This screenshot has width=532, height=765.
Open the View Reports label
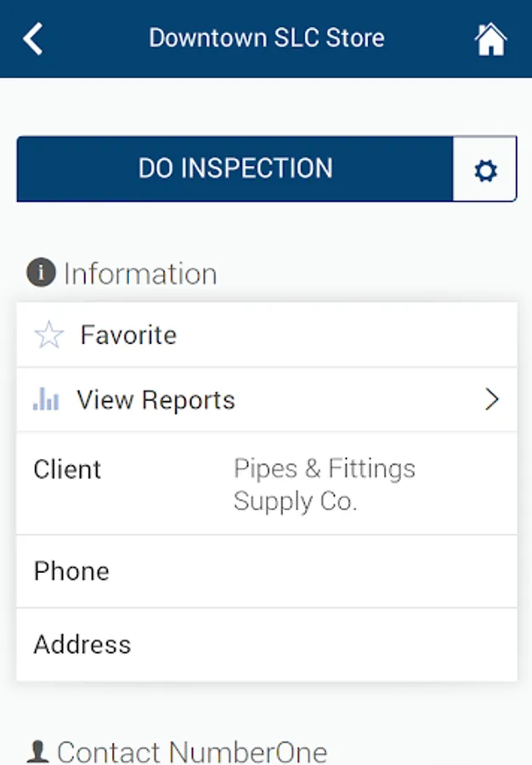point(156,400)
